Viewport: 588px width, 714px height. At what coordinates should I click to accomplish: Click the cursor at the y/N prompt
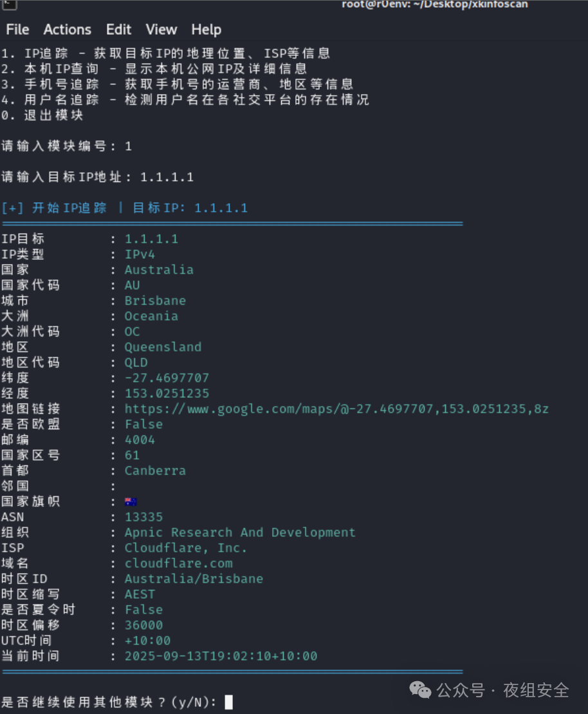coord(228,702)
